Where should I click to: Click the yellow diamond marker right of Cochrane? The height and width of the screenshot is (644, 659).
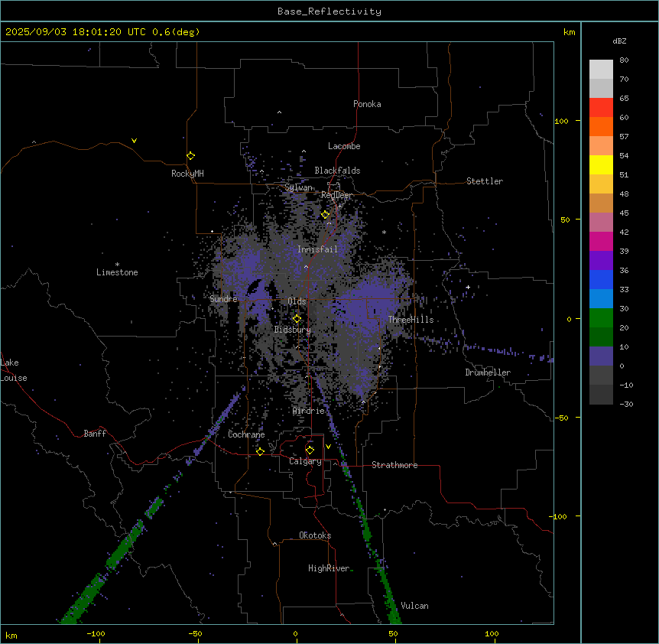coord(260,451)
